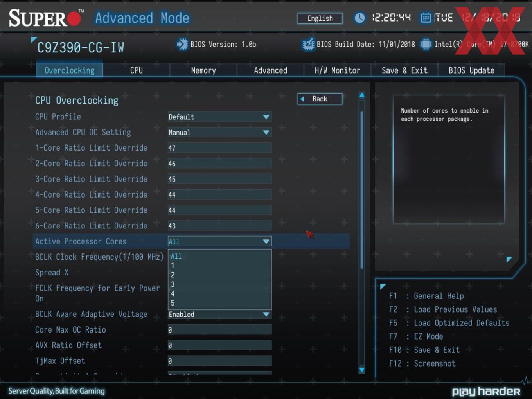Open the Memory tab
The width and height of the screenshot is (532, 399).
pyautogui.click(x=203, y=70)
